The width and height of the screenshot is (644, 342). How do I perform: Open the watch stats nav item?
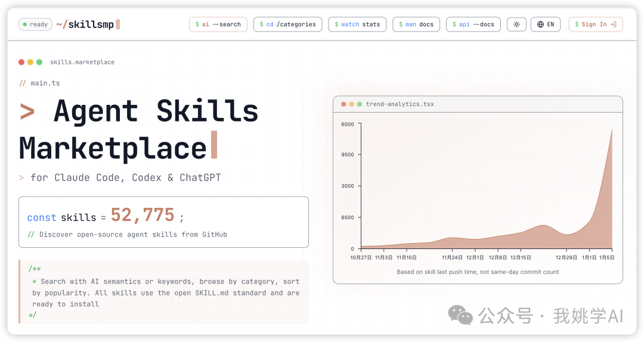(x=357, y=24)
